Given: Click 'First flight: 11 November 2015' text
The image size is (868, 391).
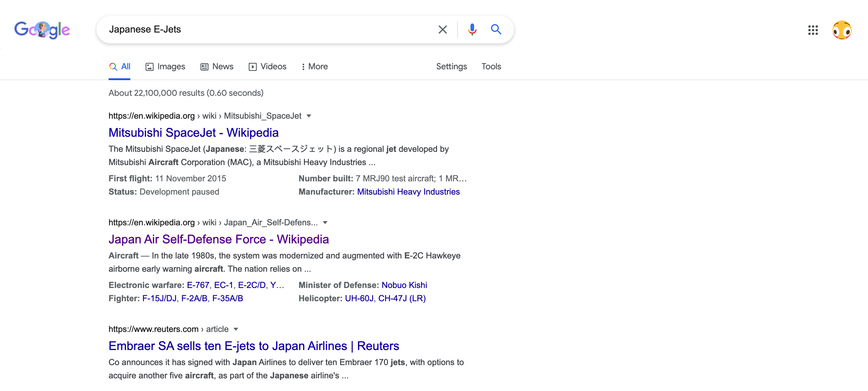Looking at the screenshot, I should coord(167,179).
